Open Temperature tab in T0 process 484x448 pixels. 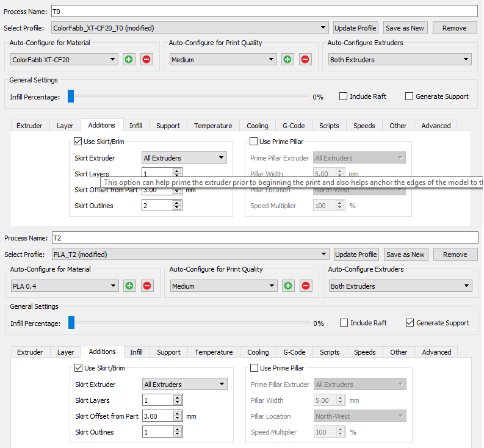(213, 126)
